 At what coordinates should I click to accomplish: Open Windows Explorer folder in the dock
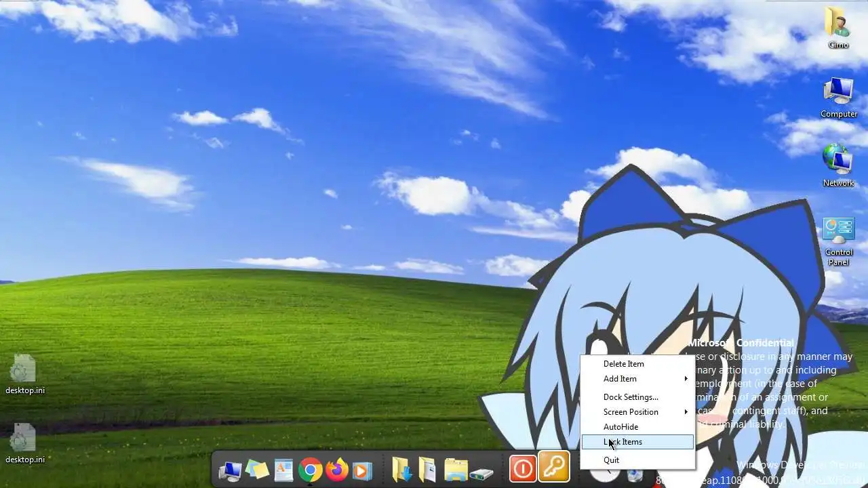pos(456,470)
